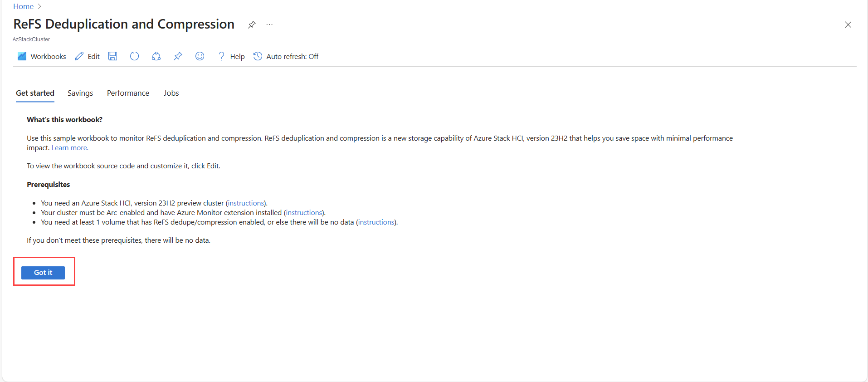Click the ReFS Deduplication and Compression title

click(124, 24)
